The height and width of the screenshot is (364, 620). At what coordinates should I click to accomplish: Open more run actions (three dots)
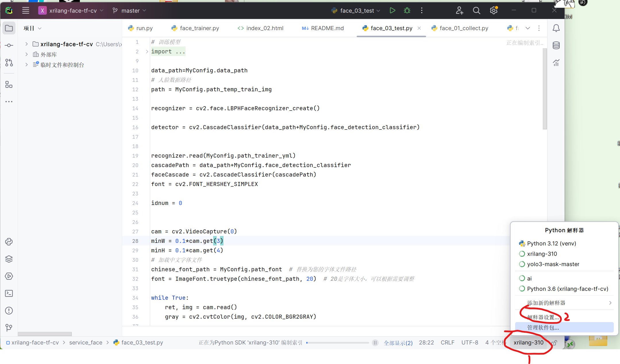(x=422, y=11)
